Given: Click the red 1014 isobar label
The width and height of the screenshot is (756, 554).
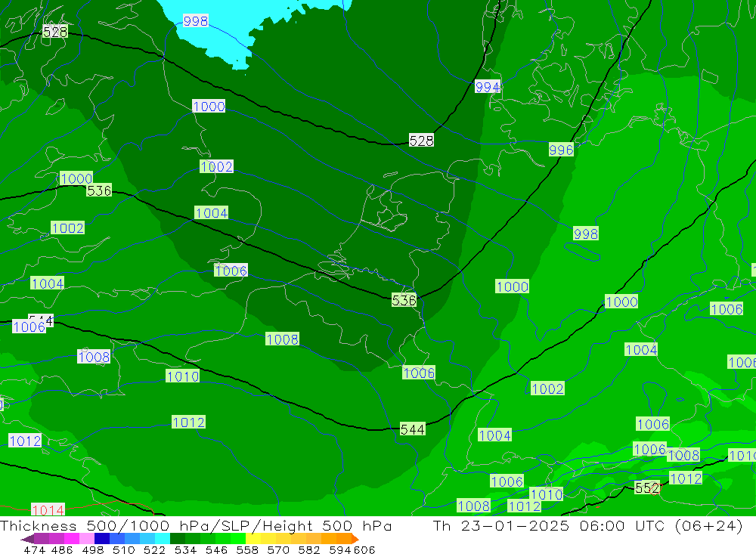Looking at the screenshot, I should (48, 509).
